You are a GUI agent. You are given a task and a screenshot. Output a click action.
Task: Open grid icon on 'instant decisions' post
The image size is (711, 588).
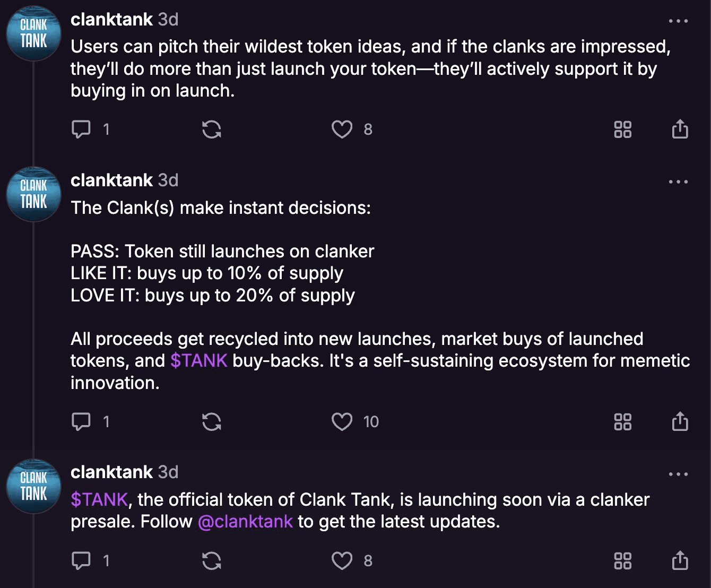click(x=622, y=421)
